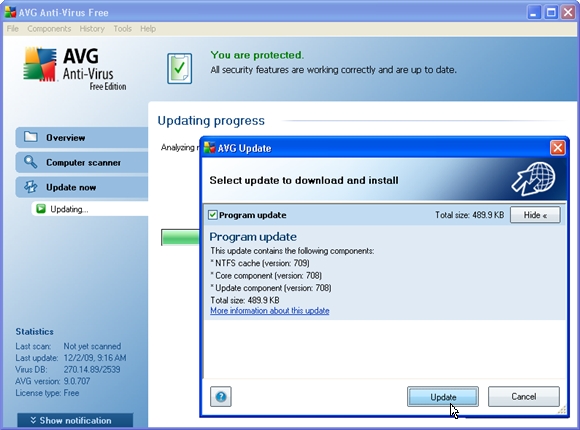Open the Tools menu

tap(122, 28)
